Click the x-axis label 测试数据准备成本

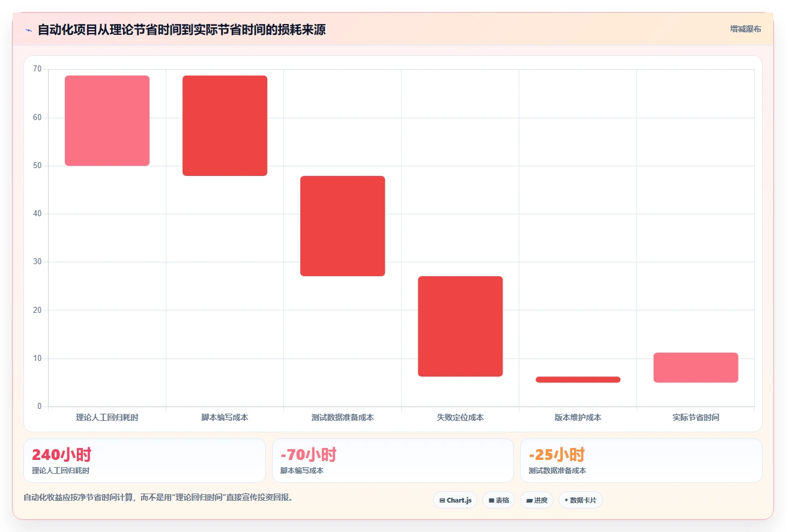[342, 417]
